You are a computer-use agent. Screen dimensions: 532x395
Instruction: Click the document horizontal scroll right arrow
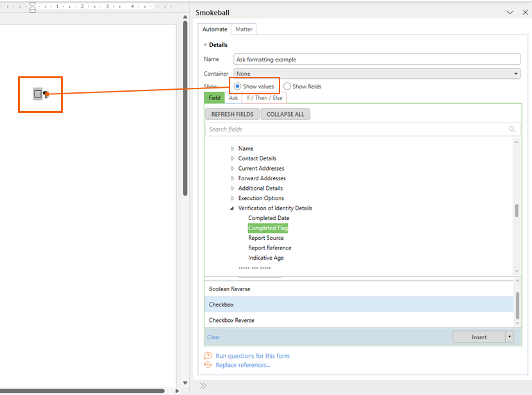pyautogui.click(x=177, y=391)
